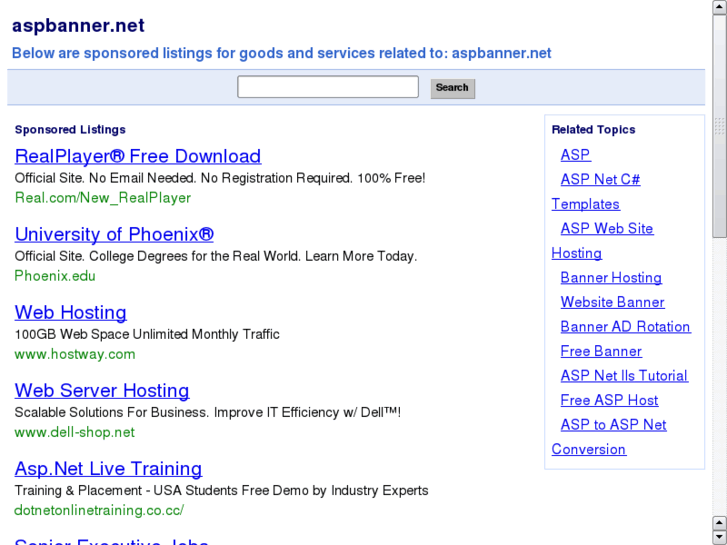
Task: Go to the Banner Hosting topic
Action: pos(610,278)
